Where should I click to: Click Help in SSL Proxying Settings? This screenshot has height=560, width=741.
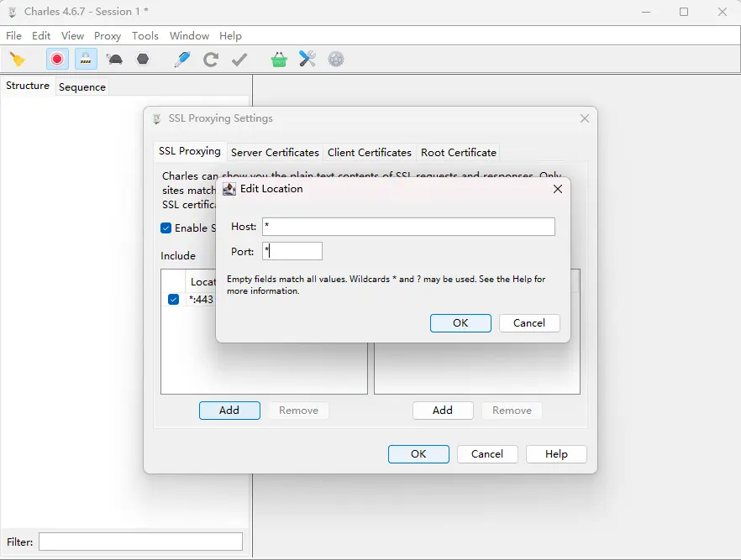click(556, 453)
